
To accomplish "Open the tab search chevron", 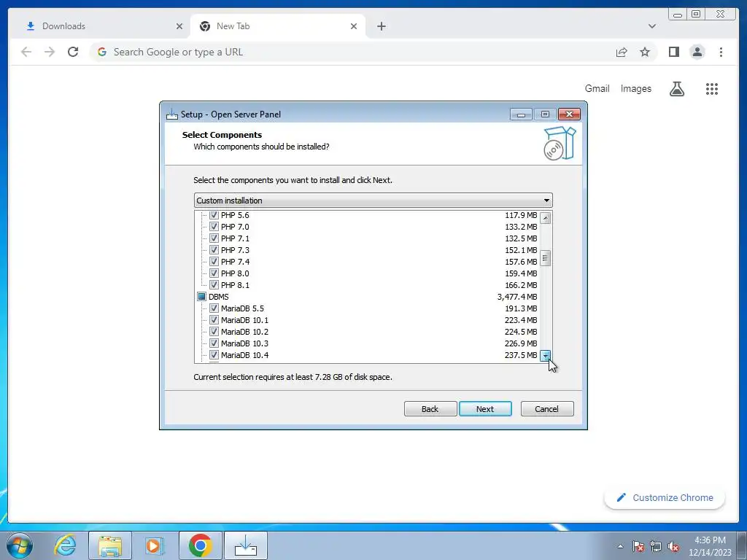I will tap(651, 26).
